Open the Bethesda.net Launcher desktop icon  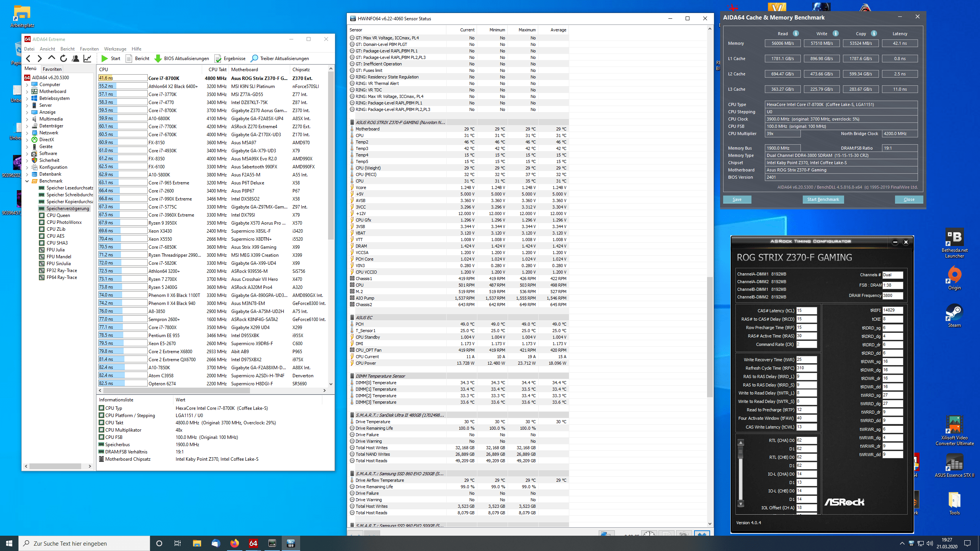click(x=954, y=243)
